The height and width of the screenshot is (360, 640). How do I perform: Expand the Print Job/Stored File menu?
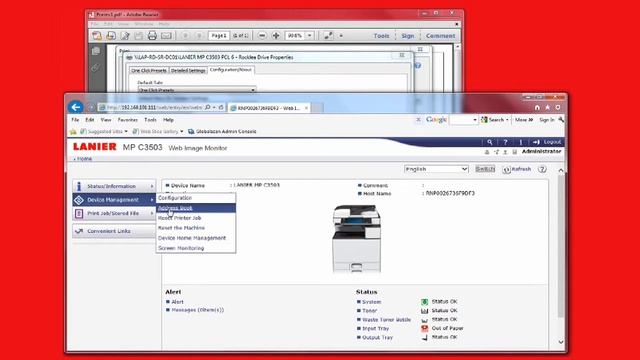(152, 213)
